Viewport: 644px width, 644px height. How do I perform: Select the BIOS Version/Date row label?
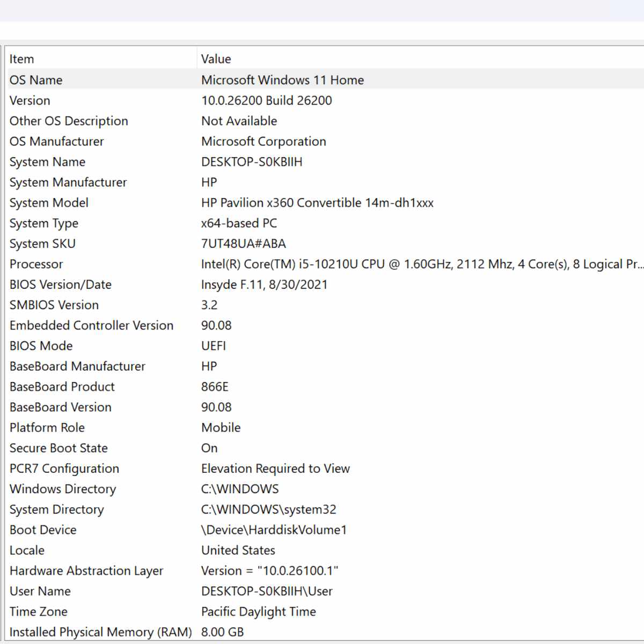click(x=61, y=284)
